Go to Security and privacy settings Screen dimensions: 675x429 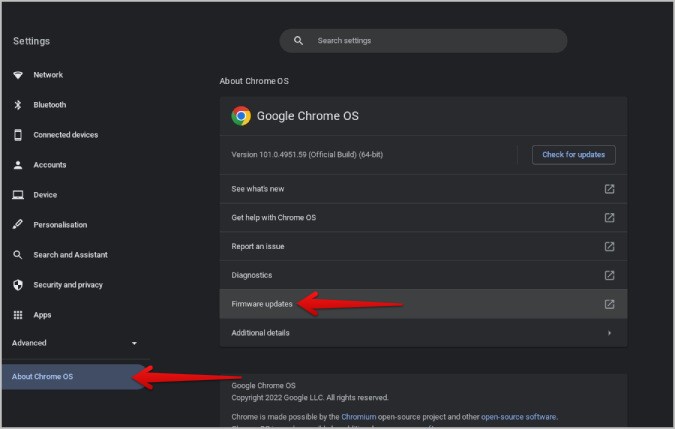point(68,285)
